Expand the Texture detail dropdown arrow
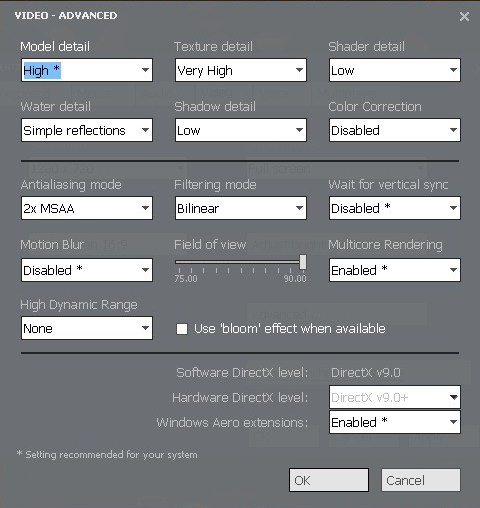Screen dimensions: 480x508 [299, 70]
